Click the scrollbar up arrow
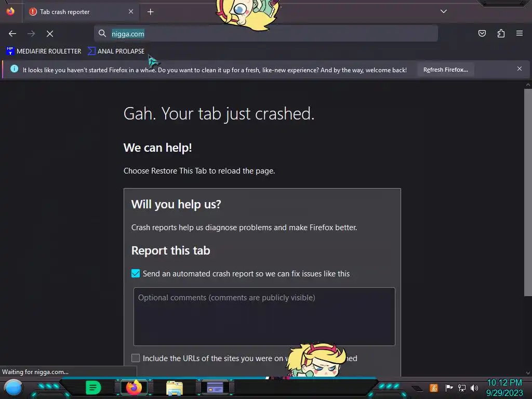This screenshot has height=399, width=532. 528,85
